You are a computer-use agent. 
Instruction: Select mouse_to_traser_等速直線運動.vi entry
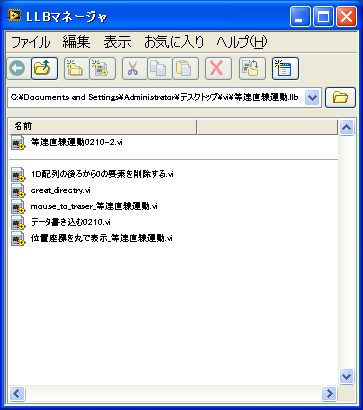point(94,206)
